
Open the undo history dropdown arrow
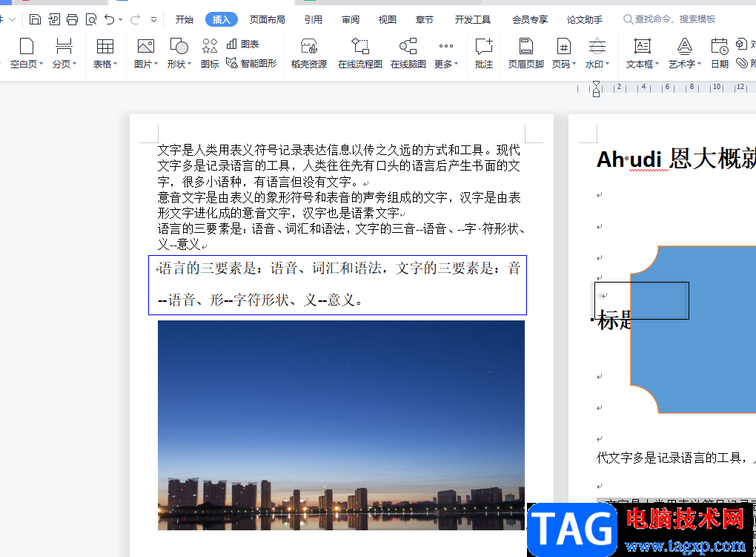[121, 20]
